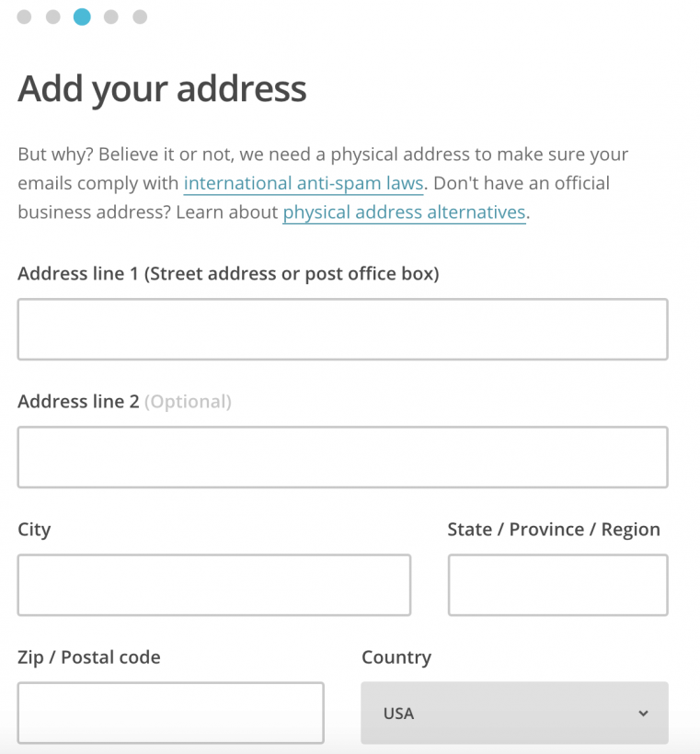Focus the optional Address line 2 field
The width and height of the screenshot is (700, 754).
pos(342,456)
